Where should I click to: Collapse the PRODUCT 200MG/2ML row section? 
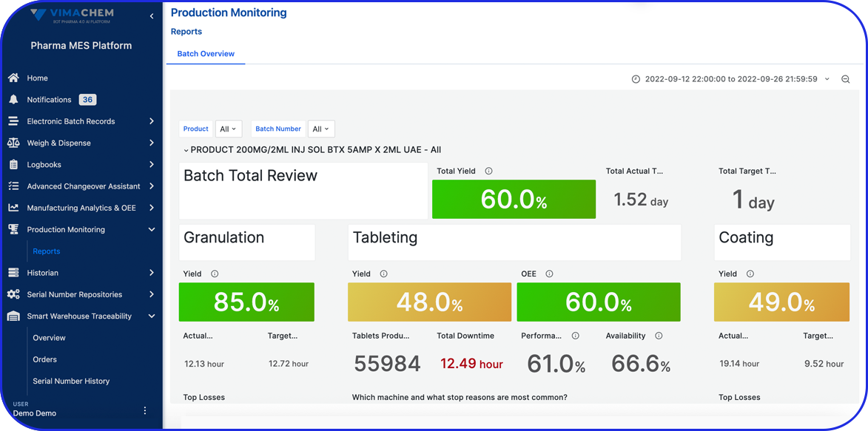click(186, 150)
